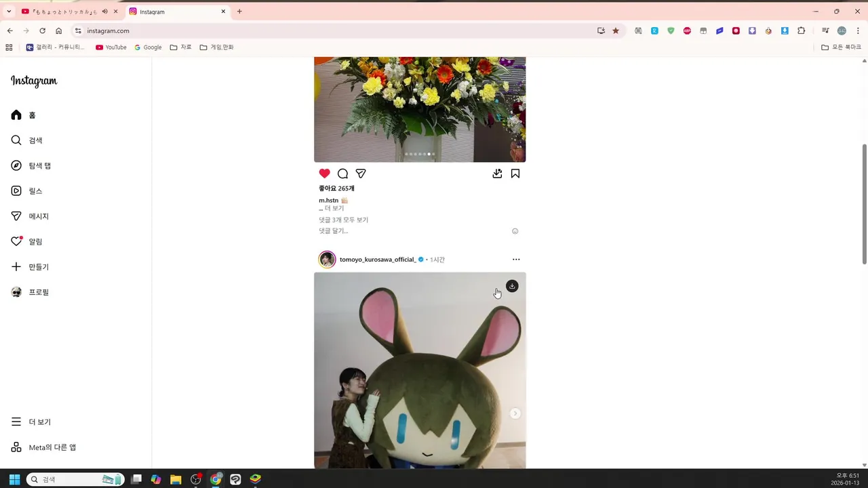Install app icon in address bar

tap(601, 30)
